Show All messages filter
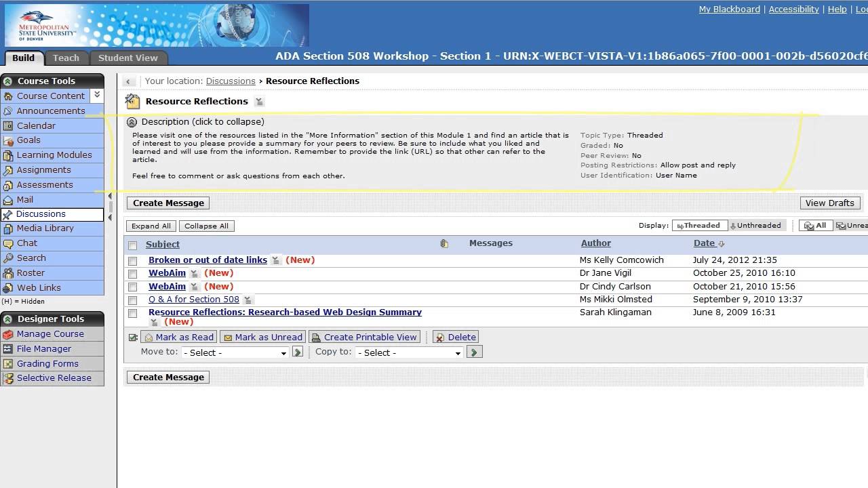The height and width of the screenshot is (488, 868). coord(816,226)
